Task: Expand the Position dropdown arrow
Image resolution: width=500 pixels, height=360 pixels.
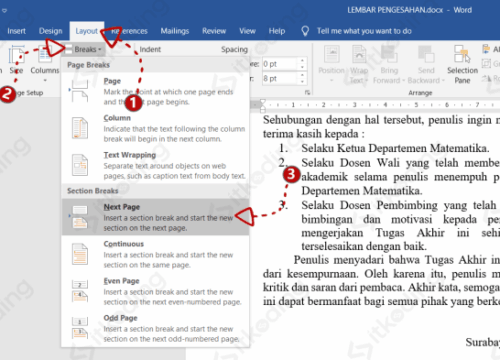Action: 332,81
